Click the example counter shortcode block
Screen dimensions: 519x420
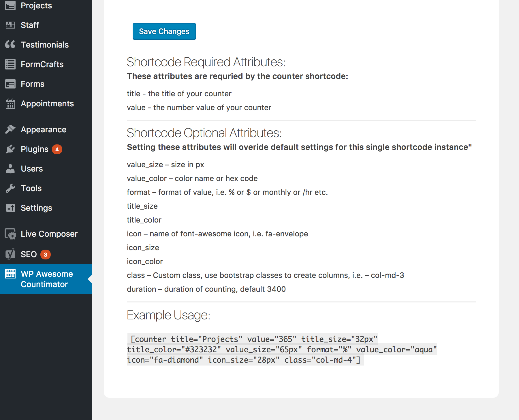click(282, 349)
